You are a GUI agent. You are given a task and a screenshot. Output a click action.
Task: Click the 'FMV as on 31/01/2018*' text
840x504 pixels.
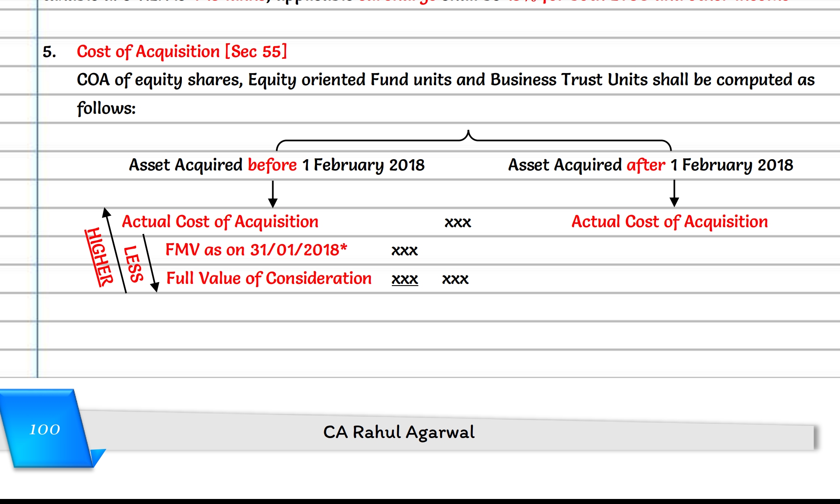pyautogui.click(x=256, y=250)
